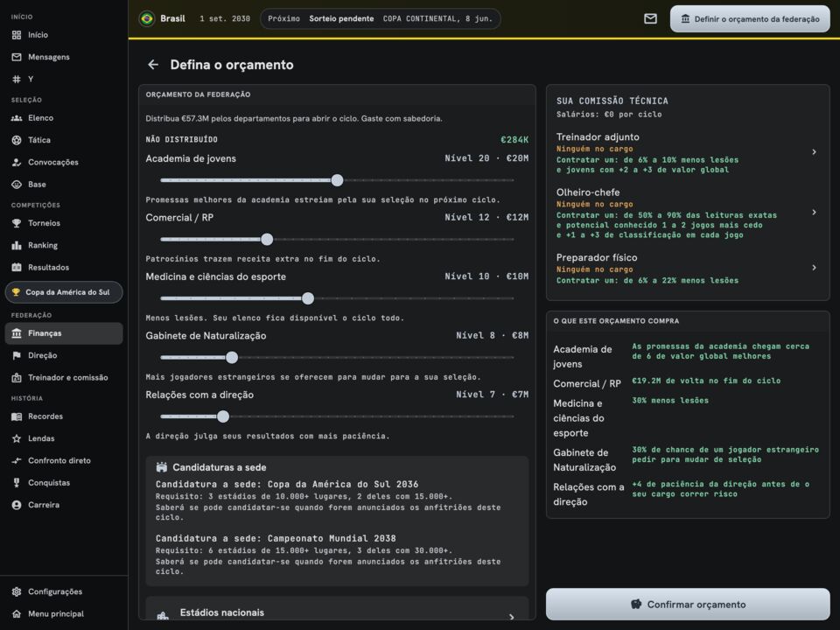Open the Finanças menu item
Viewport: 840px width, 630px height.
(64, 333)
